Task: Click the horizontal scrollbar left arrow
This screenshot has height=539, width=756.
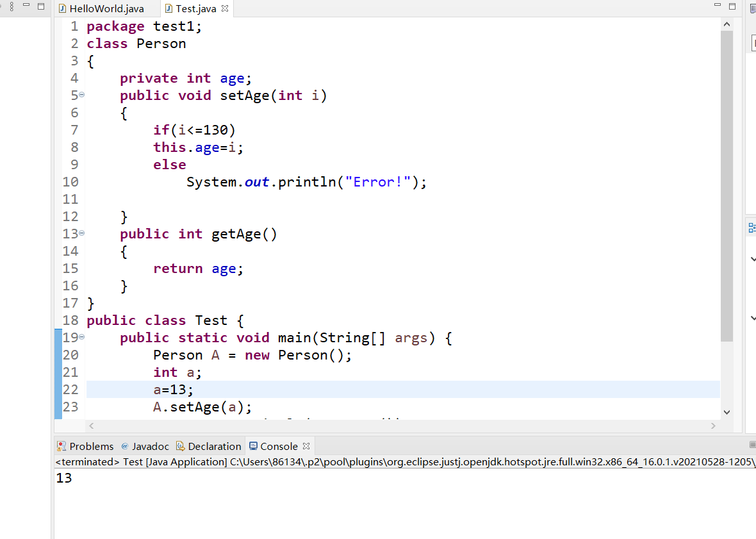Action: 92,426
